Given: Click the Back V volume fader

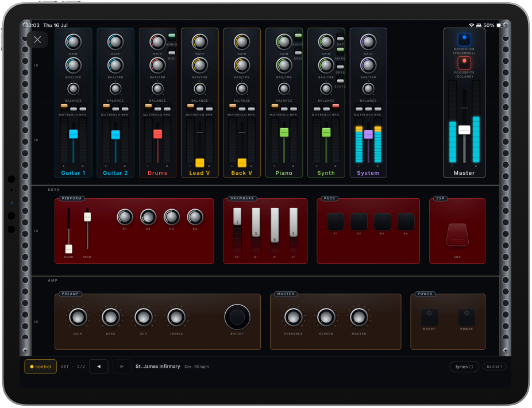Looking at the screenshot, I should [x=242, y=163].
